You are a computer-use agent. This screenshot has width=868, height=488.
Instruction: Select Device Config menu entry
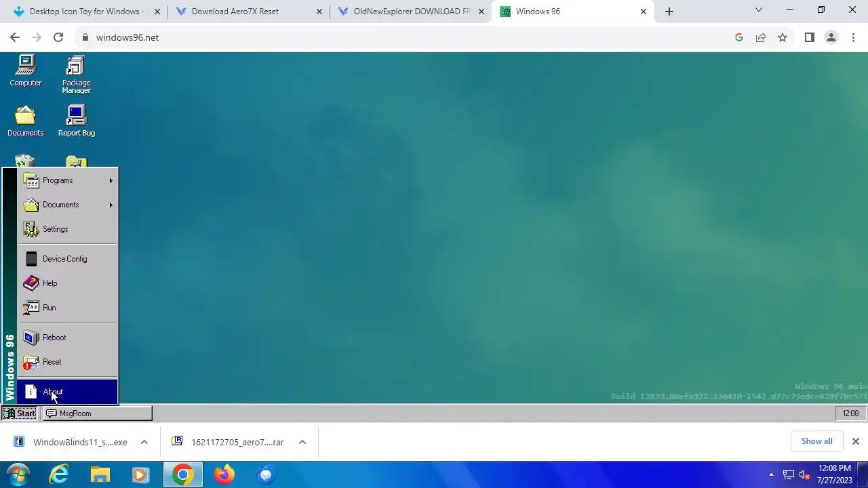tap(67, 259)
